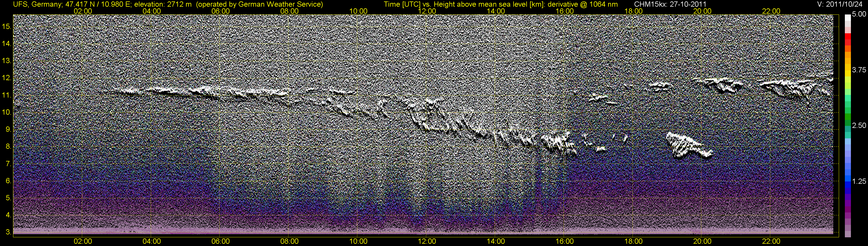Click the 13. km height axis label

[x=7, y=61]
